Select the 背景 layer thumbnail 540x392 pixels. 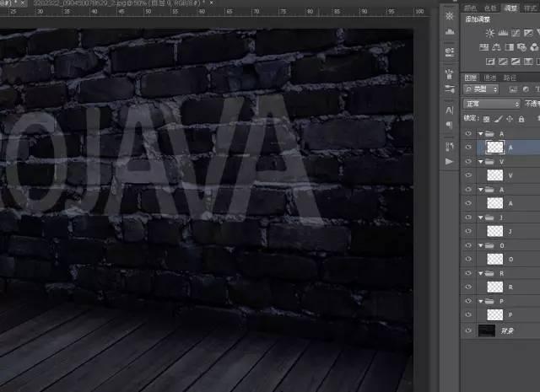click(x=487, y=330)
